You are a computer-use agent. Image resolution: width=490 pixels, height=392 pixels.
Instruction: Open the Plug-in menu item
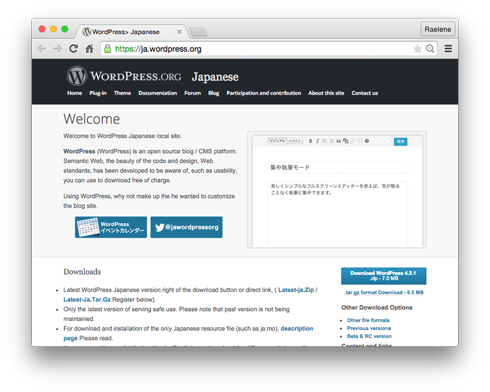coord(98,93)
